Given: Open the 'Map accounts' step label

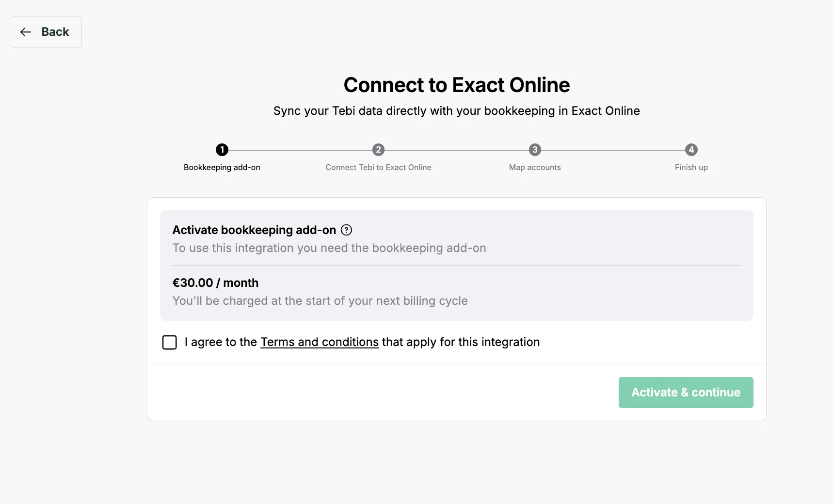Looking at the screenshot, I should (535, 167).
